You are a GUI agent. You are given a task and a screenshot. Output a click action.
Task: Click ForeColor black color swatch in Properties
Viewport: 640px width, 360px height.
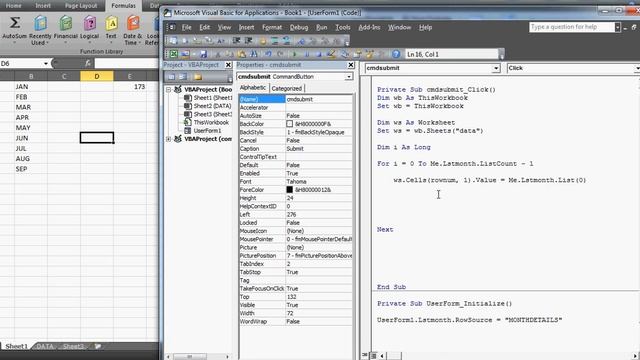289,189
